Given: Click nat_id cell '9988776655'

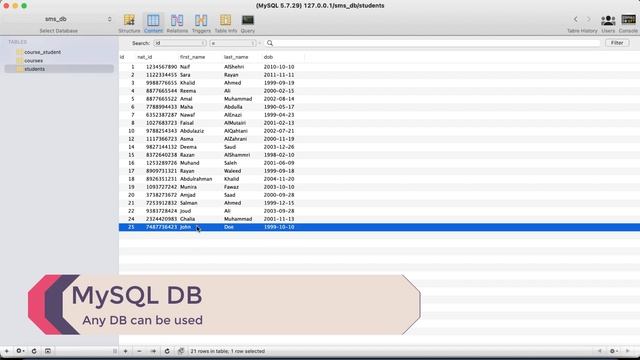Looking at the screenshot, I should click(161, 83).
